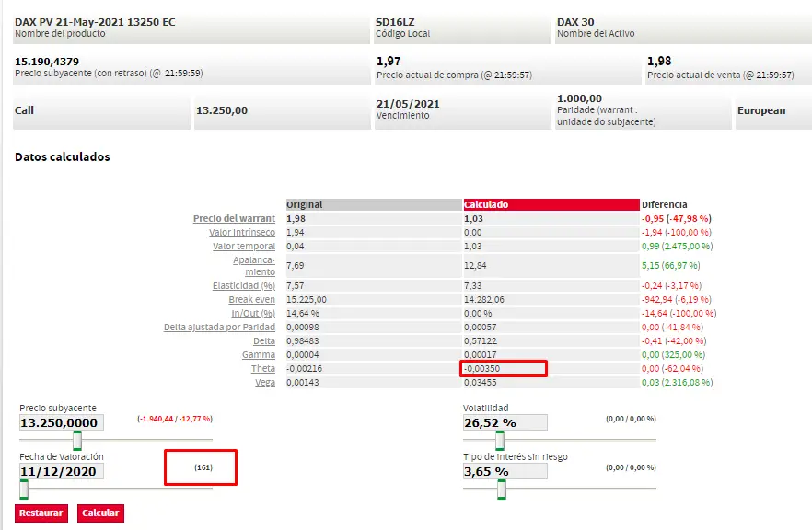Select underlying change (-1.940,44 / -12,77 %)

click(x=175, y=419)
